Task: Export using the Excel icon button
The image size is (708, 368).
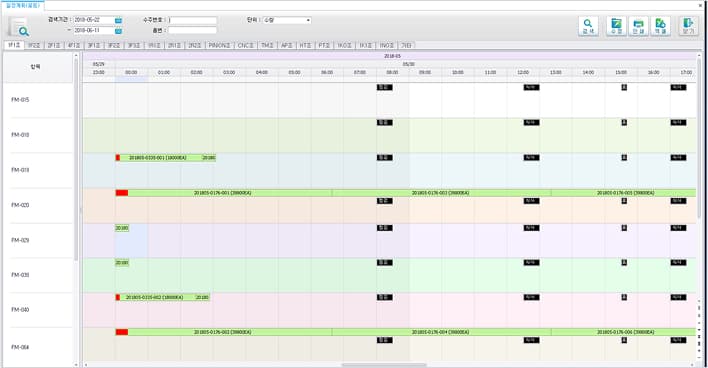Action: pos(660,26)
